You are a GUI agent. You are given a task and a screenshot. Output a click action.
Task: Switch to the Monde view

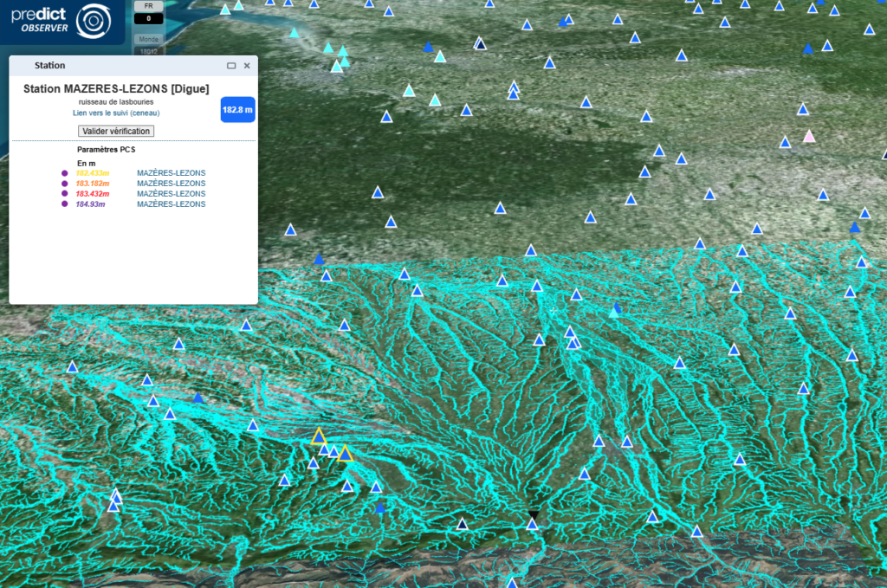coord(147,38)
